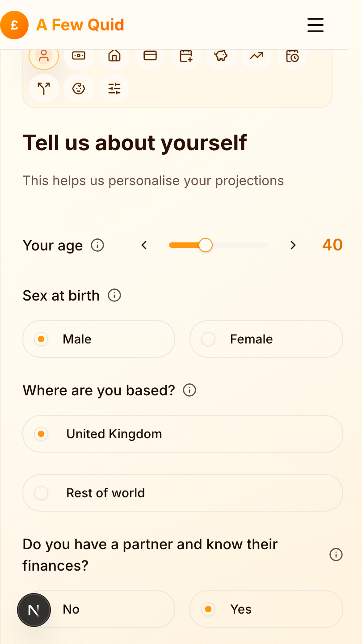Select the credit card section icon
This screenshot has height=644, width=362.
coord(150,57)
